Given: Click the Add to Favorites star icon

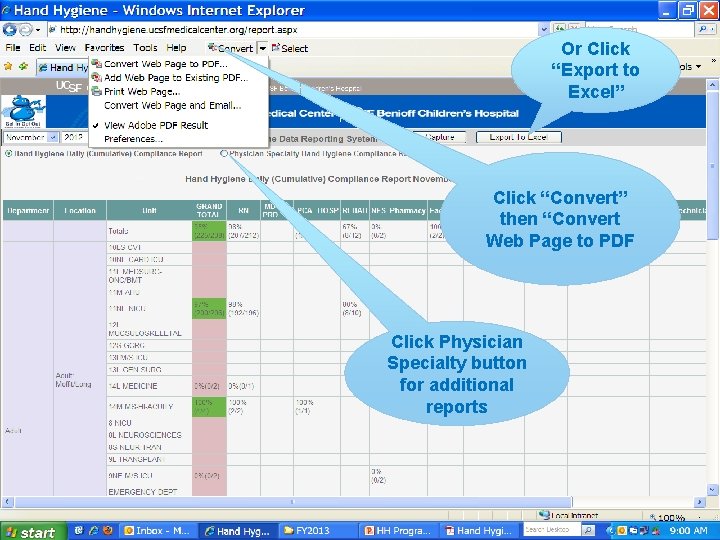Looking at the screenshot, I should tap(23, 67).
